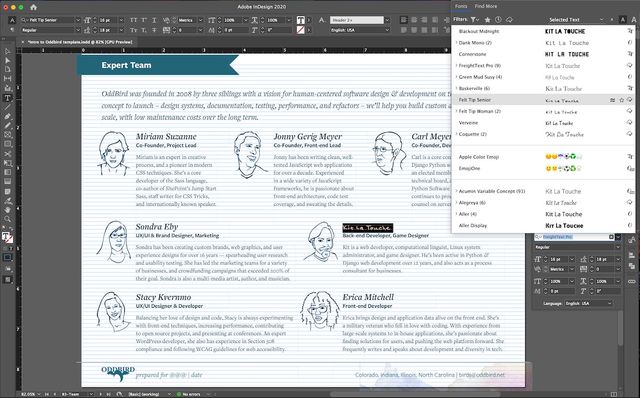This screenshot has width=640, height=398.
Task: Pick the Eyedropper tool
Action: tap(7, 201)
